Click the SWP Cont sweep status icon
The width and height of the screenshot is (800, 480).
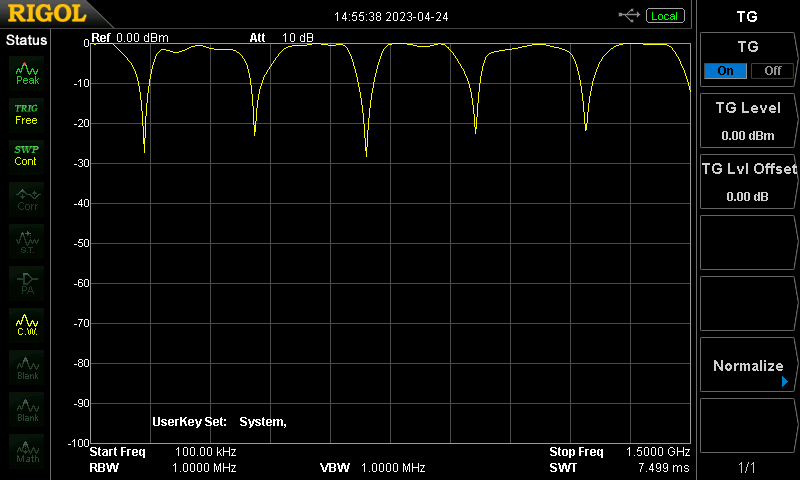click(x=27, y=155)
